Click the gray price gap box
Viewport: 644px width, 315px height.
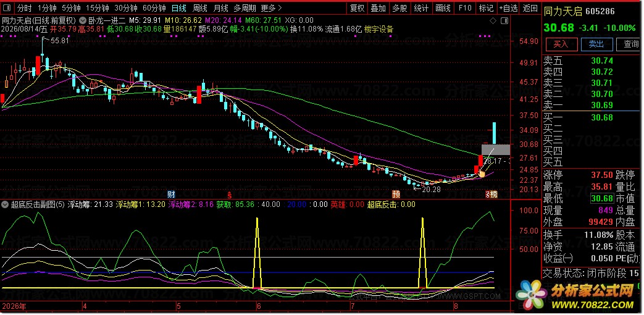click(x=496, y=150)
